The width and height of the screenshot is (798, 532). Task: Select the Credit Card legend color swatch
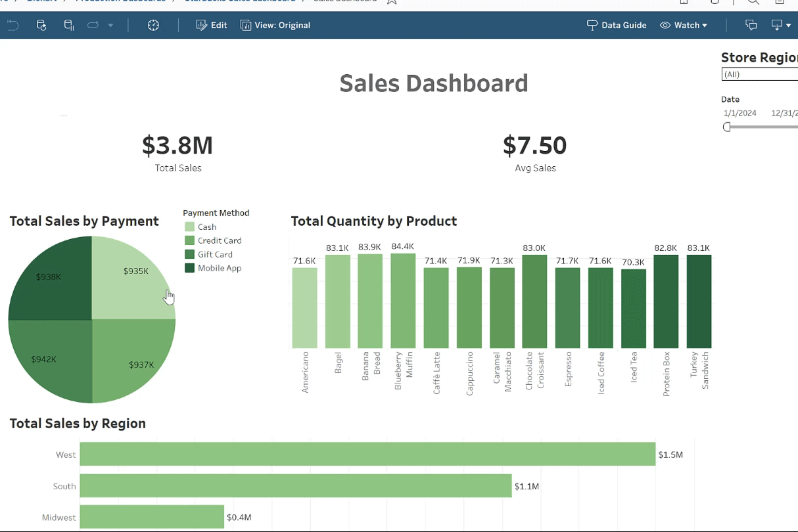pyautogui.click(x=189, y=240)
